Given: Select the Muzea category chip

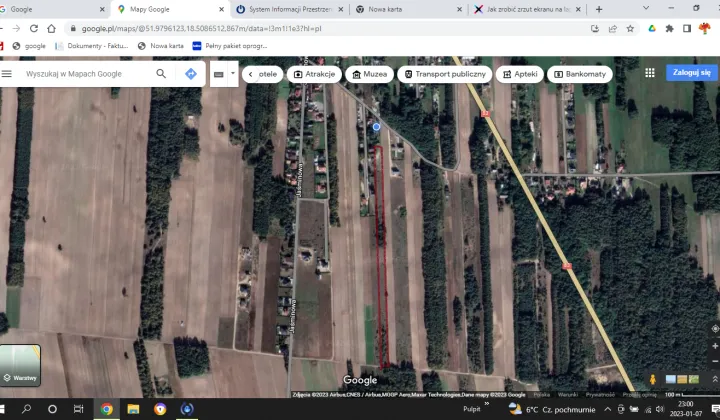Looking at the screenshot, I should pos(370,74).
